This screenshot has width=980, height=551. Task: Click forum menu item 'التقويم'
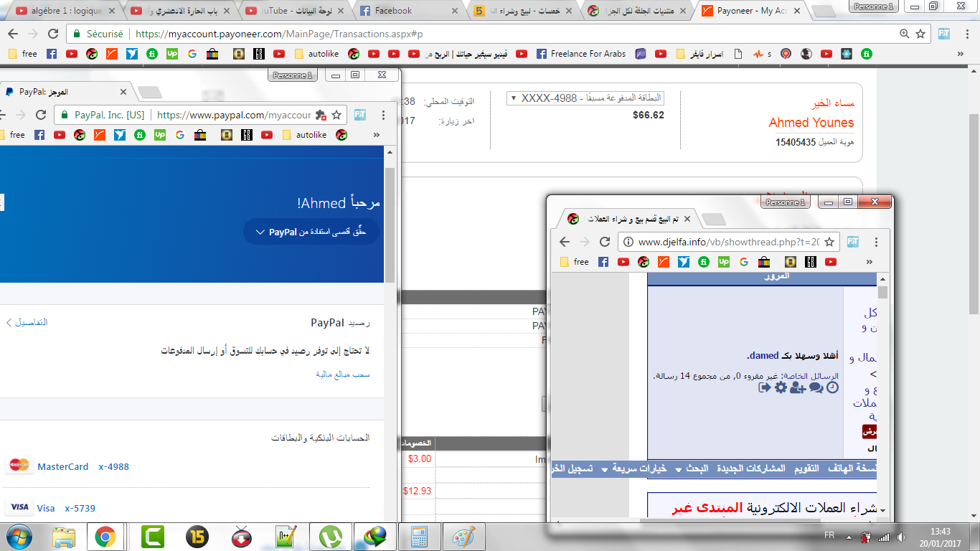806,468
